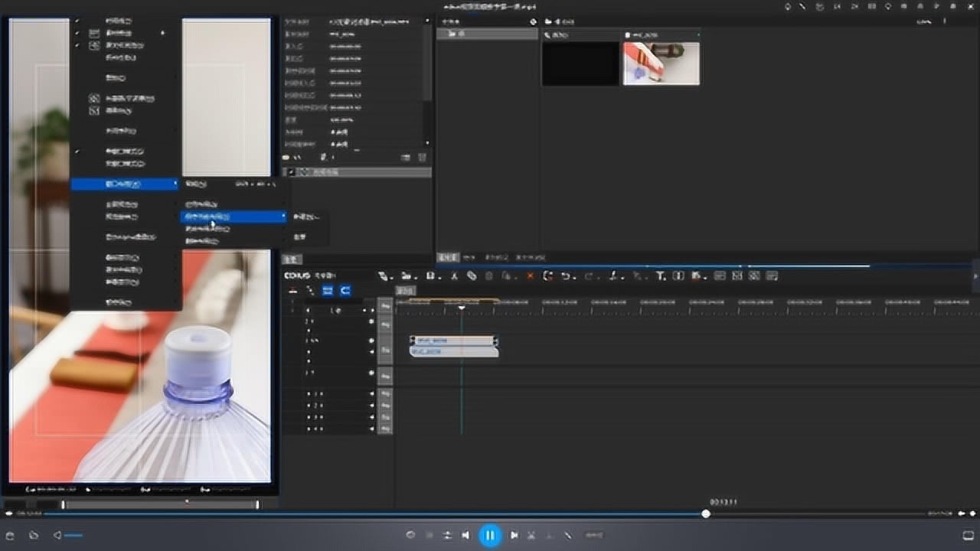Toggle mute on the 1 T title track

click(371, 373)
